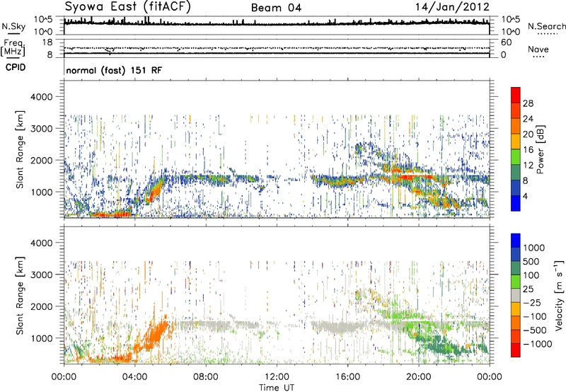Click the 'normal (fast) 151 RF' text
The height and width of the screenshot is (392, 566).
(114, 70)
